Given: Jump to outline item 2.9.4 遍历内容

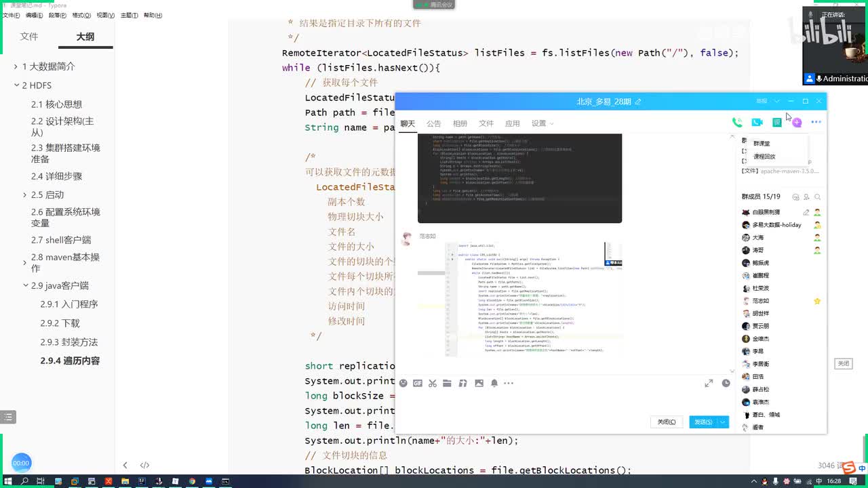Looking at the screenshot, I should 70,361.
